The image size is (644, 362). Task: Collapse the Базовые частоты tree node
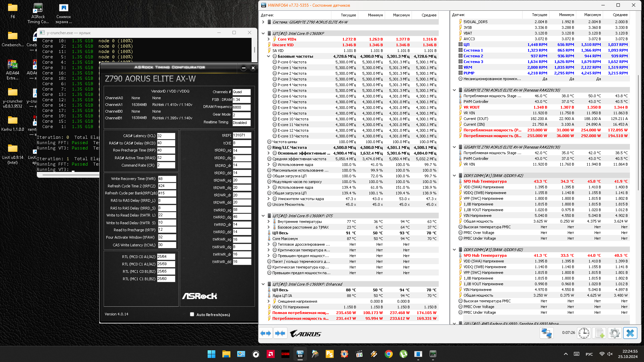coord(269,56)
